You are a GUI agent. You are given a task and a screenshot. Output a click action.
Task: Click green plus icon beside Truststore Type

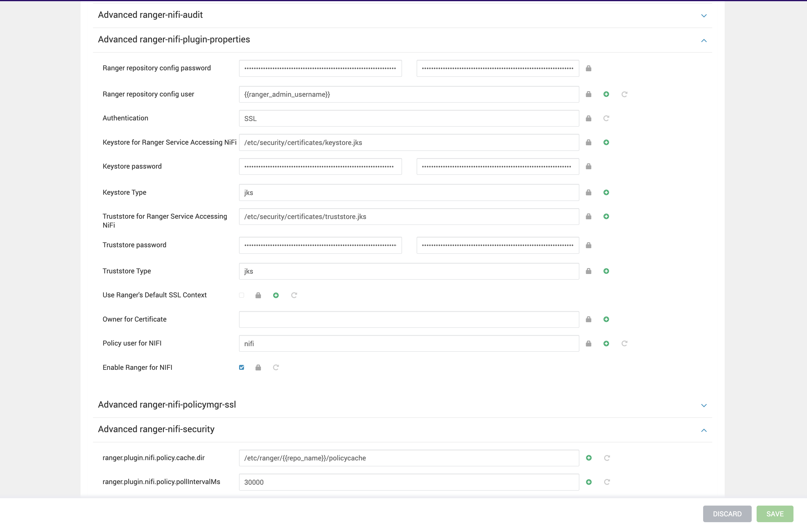[606, 271]
